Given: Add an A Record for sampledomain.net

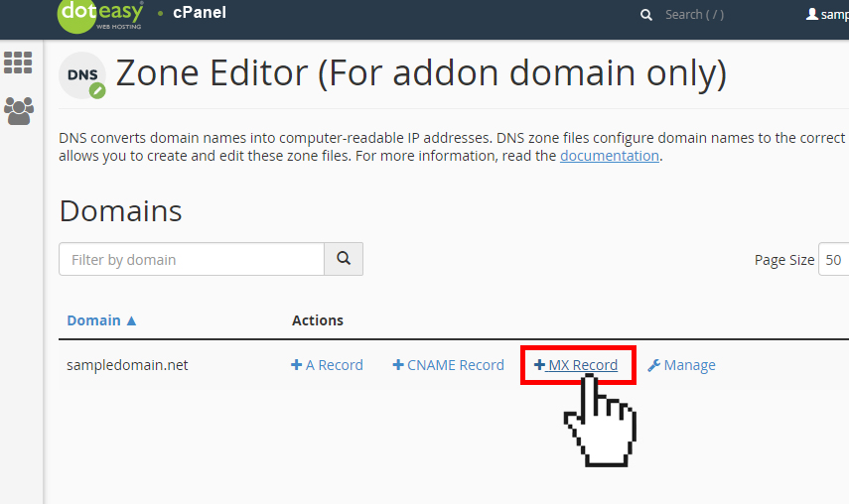Looking at the screenshot, I should 327,365.
